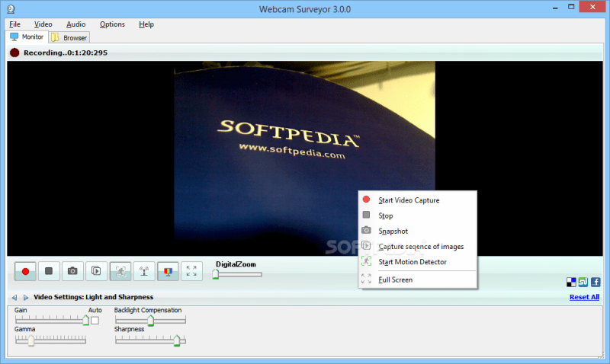Screen dimensions: 610x364
Task: Click the broadcast antenna toolbar button
Action: coord(144,271)
